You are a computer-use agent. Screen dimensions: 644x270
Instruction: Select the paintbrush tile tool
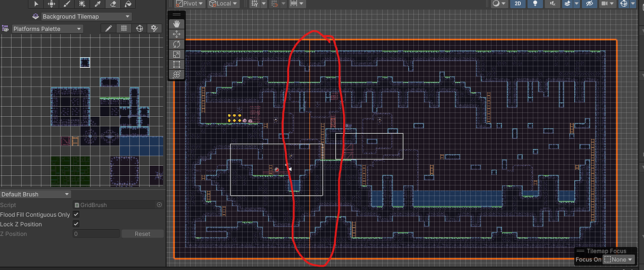click(67, 4)
